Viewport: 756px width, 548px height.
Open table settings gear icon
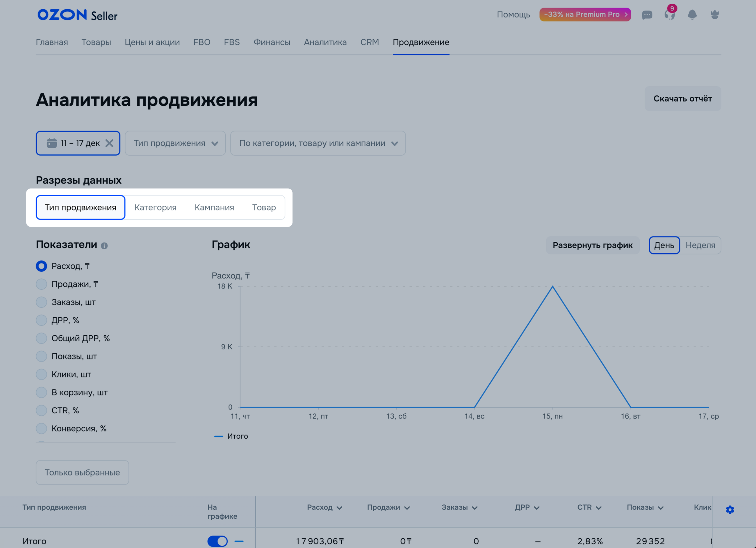[730, 510]
